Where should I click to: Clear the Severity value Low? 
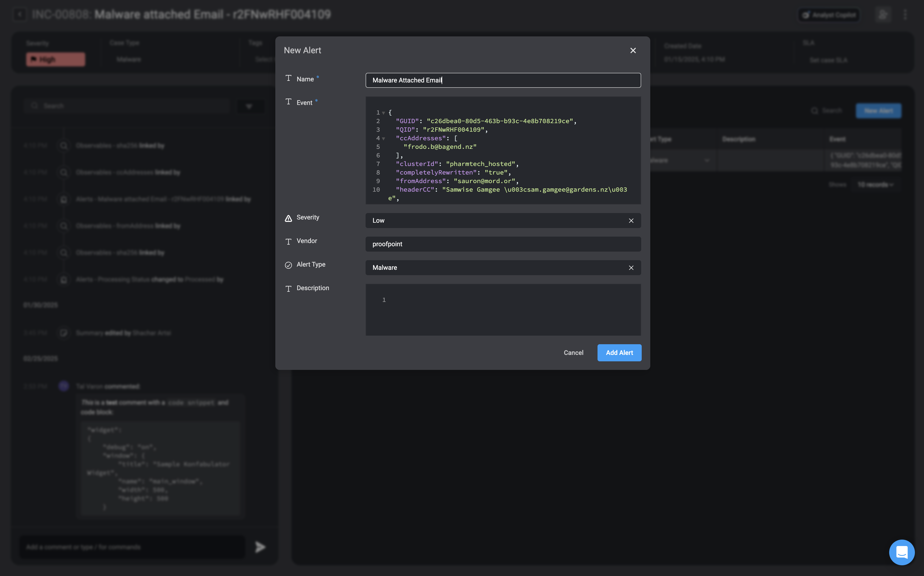point(631,221)
